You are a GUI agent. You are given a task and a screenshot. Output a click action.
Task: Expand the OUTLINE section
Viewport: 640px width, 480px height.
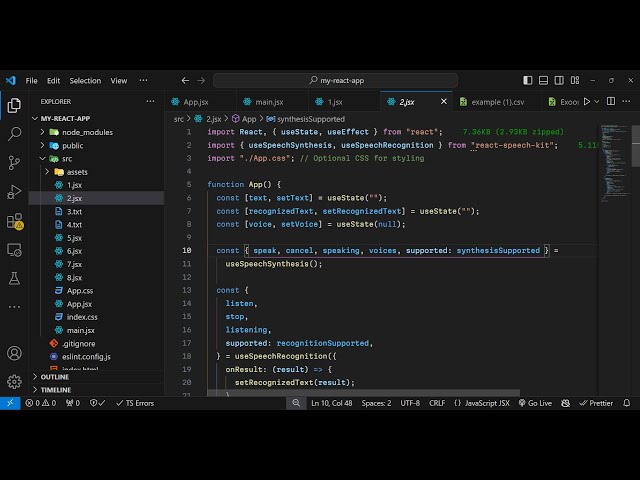point(55,377)
